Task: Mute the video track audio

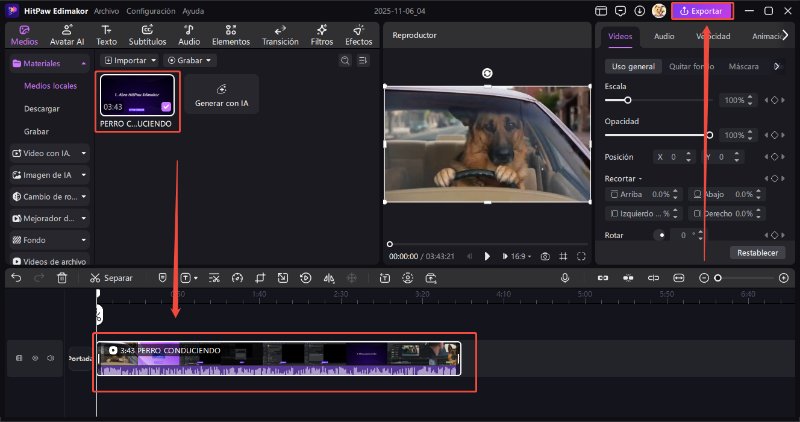Action: coord(49,357)
